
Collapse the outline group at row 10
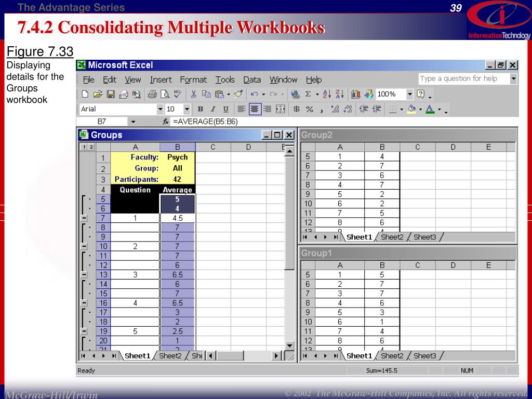point(84,246)
